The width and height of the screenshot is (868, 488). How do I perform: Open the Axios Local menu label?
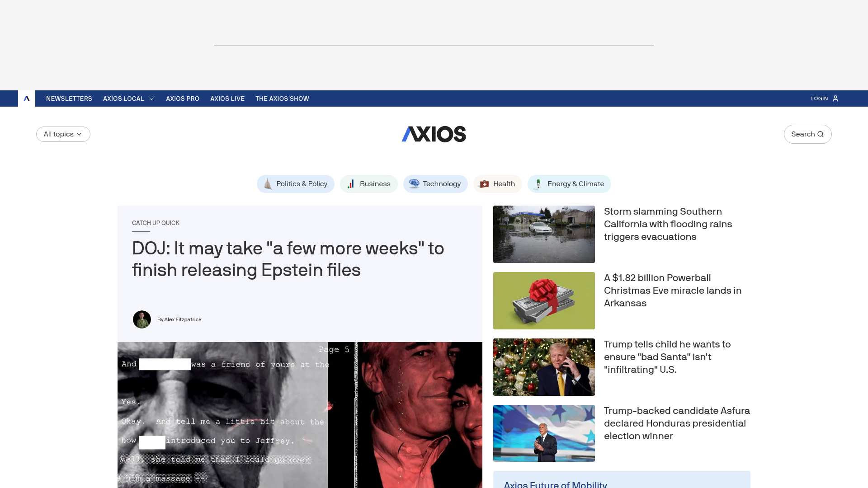point(123,99)
